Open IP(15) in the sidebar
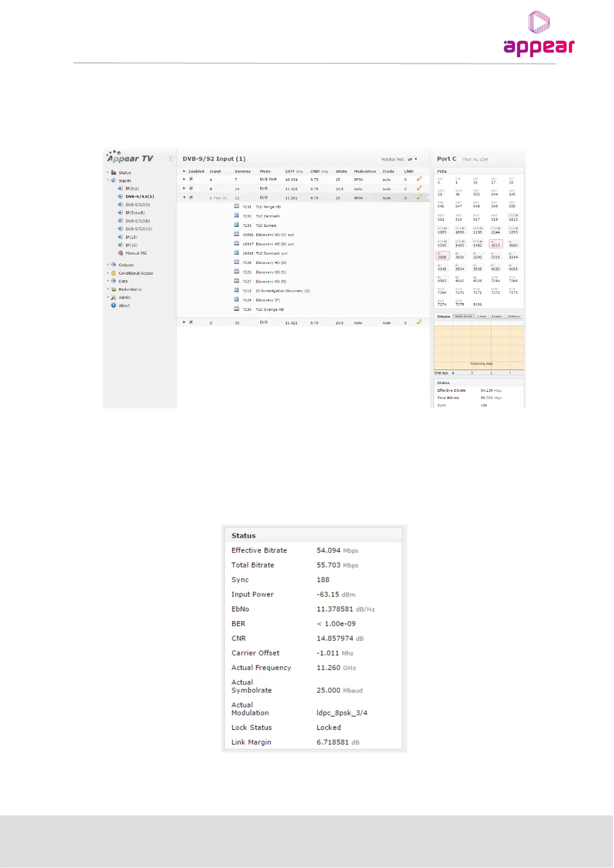 (x=131, y=237)
